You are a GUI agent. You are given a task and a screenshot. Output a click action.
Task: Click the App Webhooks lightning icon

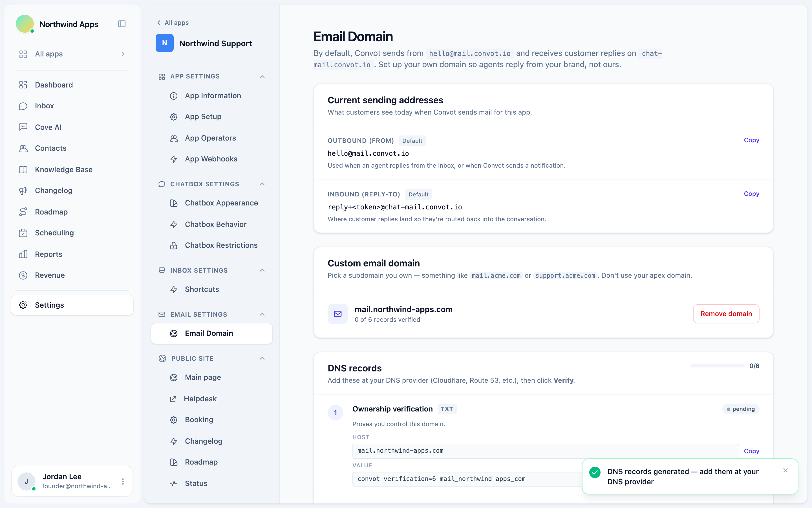point(173,159)
